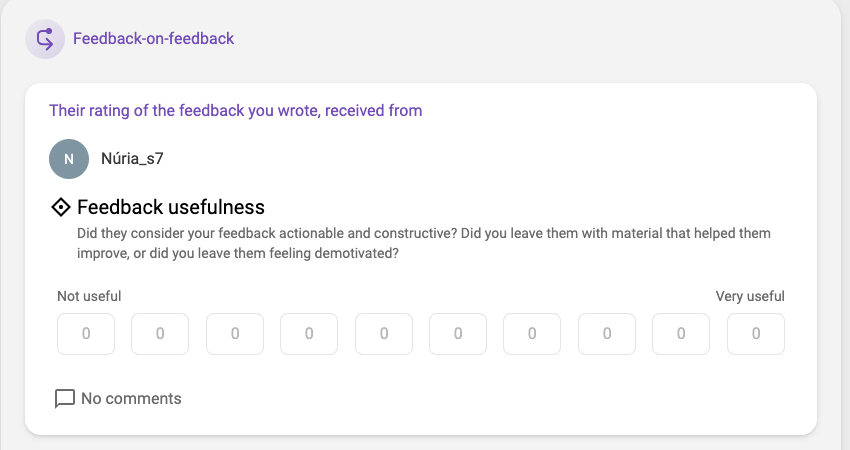This screenshot has height=450, width=850.
Task: Select the third usefulness rating box
Action: (x=235, y=334)
